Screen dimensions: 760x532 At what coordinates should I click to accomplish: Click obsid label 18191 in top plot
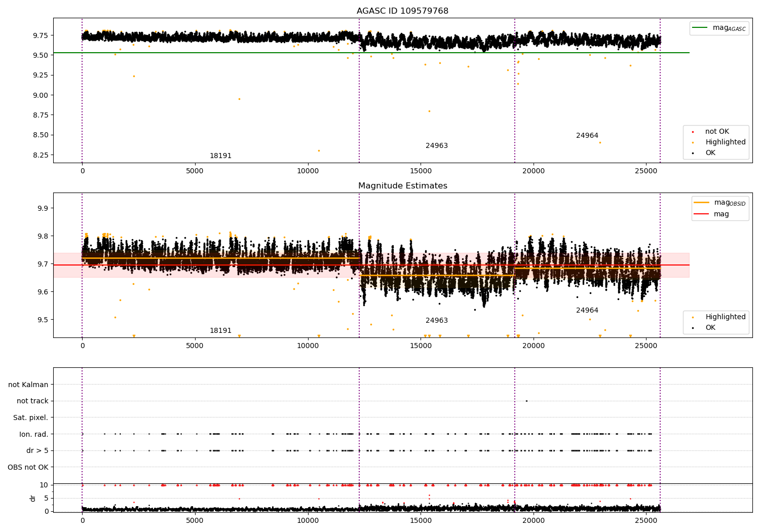coord(220,156)
